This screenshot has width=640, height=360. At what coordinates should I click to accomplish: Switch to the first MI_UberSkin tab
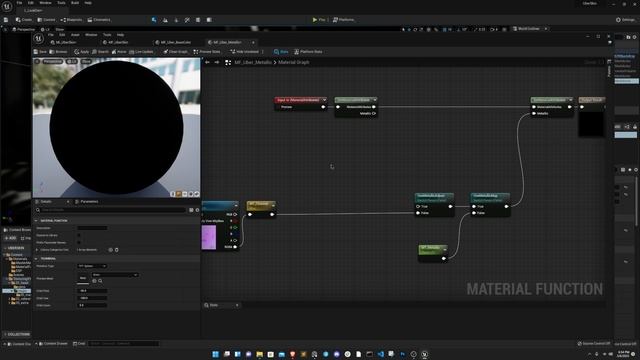click(x=64, y=42)
